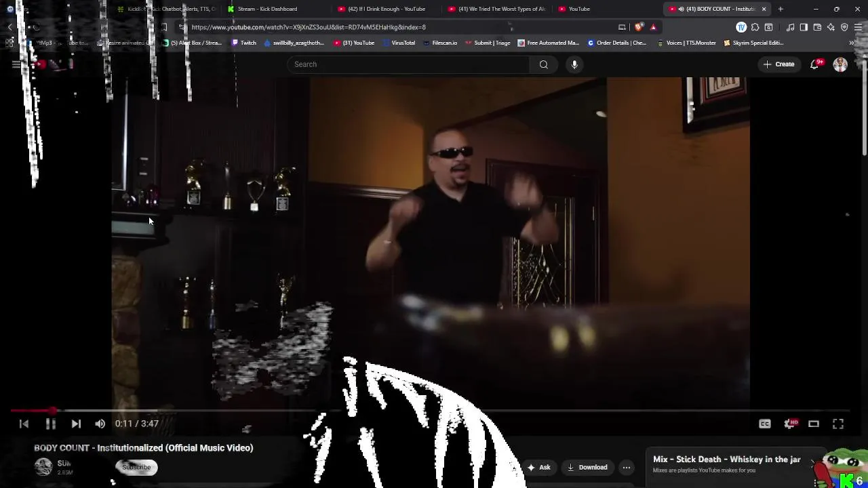Open the channel avatar under the video title

pos(43,467)
